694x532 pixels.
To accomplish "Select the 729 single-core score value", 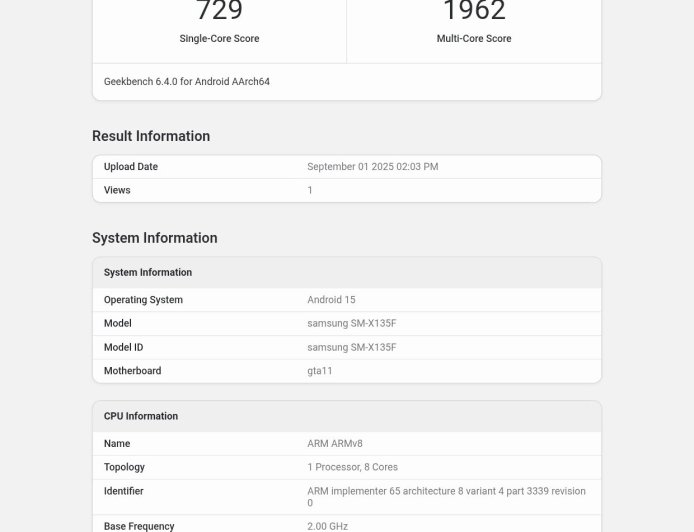I will click(219, 10).
